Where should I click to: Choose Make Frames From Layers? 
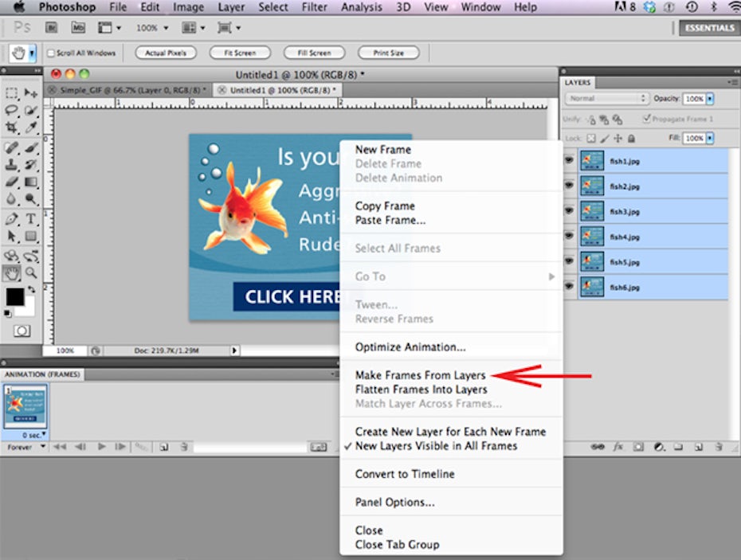coord(420,375)
